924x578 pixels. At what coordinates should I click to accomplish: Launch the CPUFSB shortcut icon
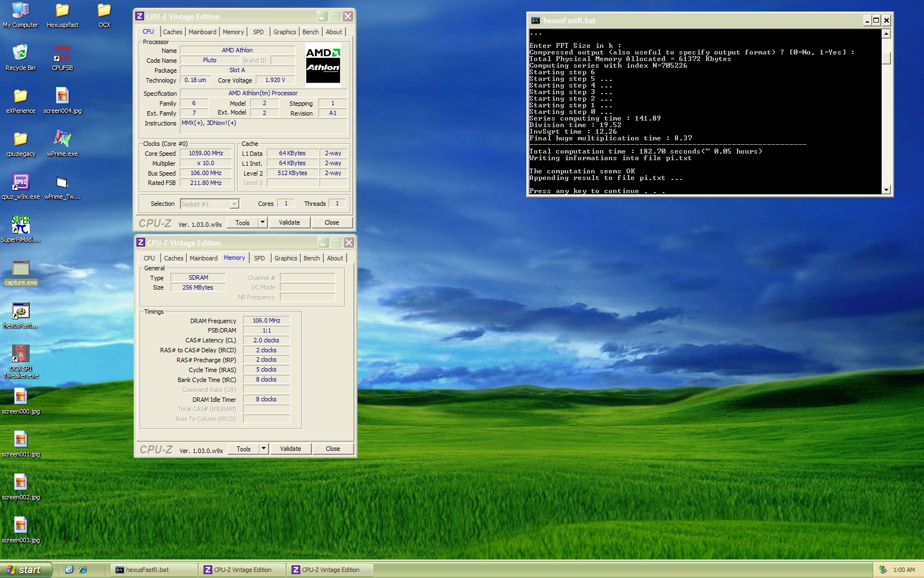[62, 58]
